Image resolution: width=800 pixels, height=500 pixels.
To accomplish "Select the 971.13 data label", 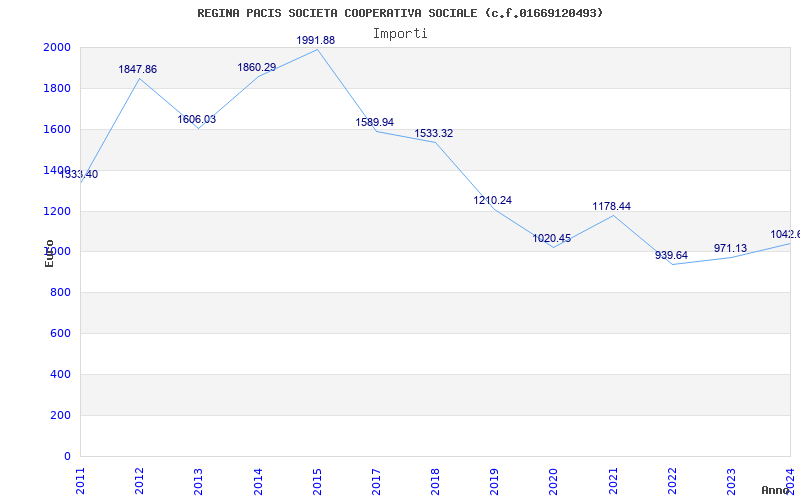I will [730, 248].
